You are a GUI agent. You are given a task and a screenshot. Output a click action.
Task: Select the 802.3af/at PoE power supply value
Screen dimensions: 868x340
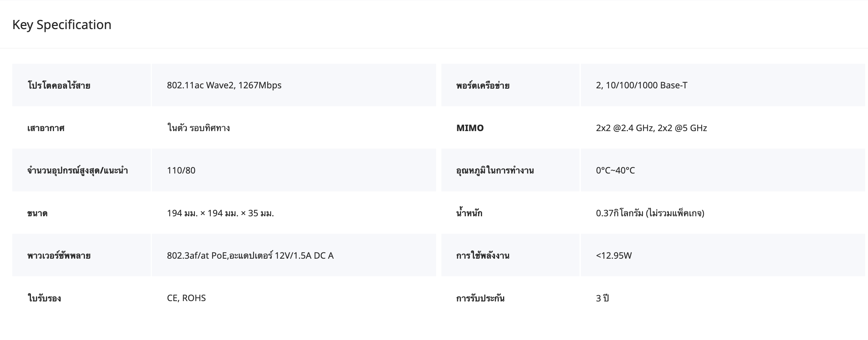(x=250, y=256)
